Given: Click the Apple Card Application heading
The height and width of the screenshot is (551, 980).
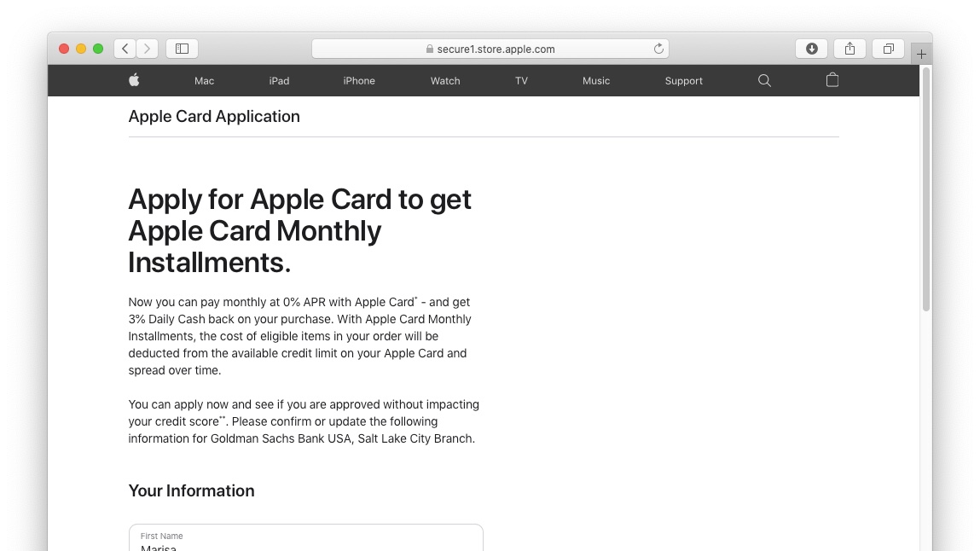Looking at the screenshot, I should (x=214, y=117).
